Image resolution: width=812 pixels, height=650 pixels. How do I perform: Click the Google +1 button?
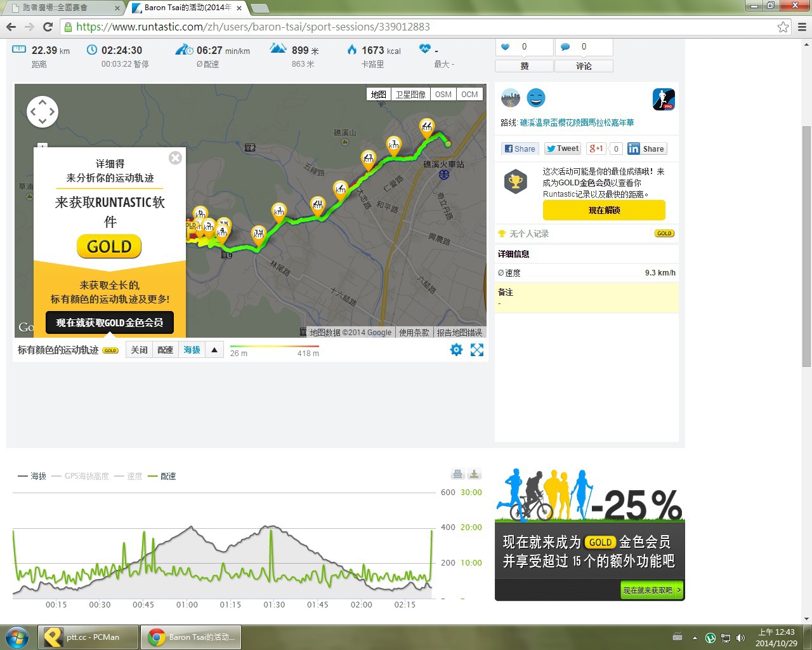[x=596, y=149]
